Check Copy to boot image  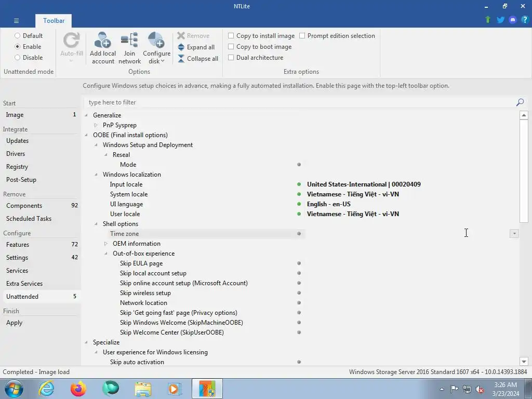click(x=231, y=46)
